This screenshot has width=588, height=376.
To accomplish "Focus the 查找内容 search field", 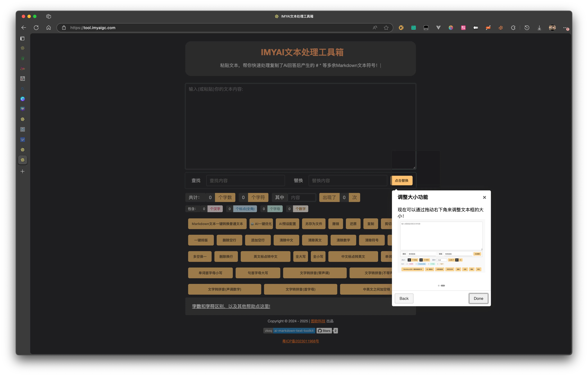I will (x=246, y=180).
